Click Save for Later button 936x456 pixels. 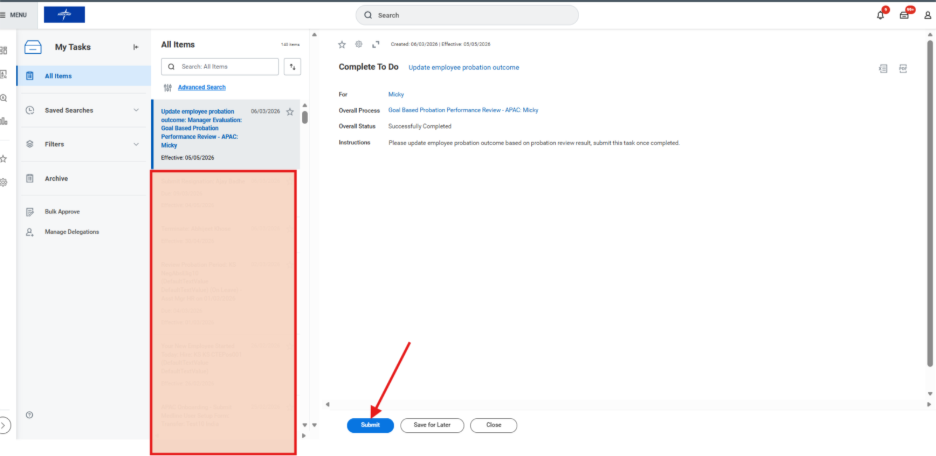click(431, 425)
